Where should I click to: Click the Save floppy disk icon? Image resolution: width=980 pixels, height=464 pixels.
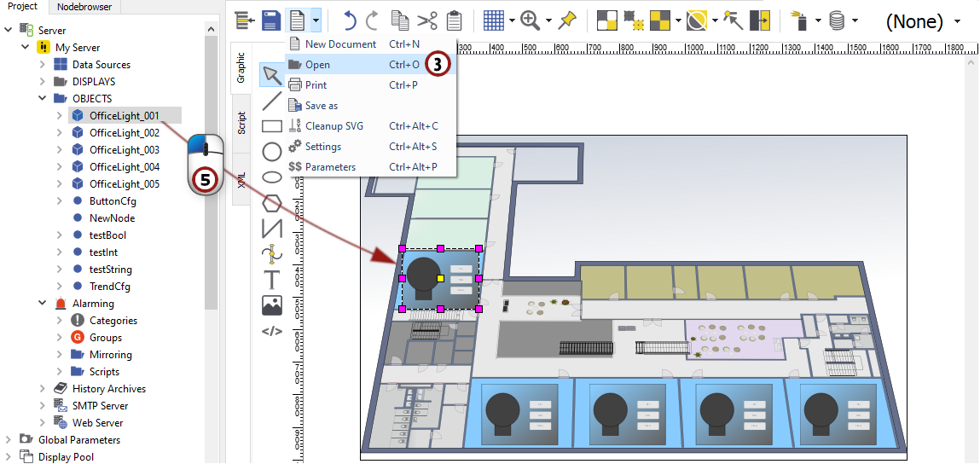click(x=271, y=20)
